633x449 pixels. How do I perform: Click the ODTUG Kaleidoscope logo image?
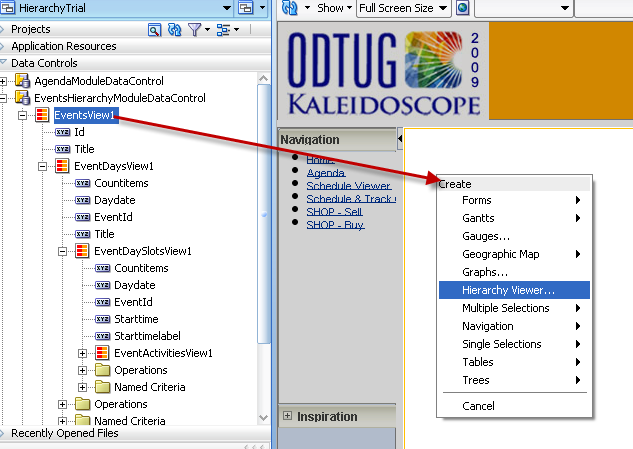[384, 71]
